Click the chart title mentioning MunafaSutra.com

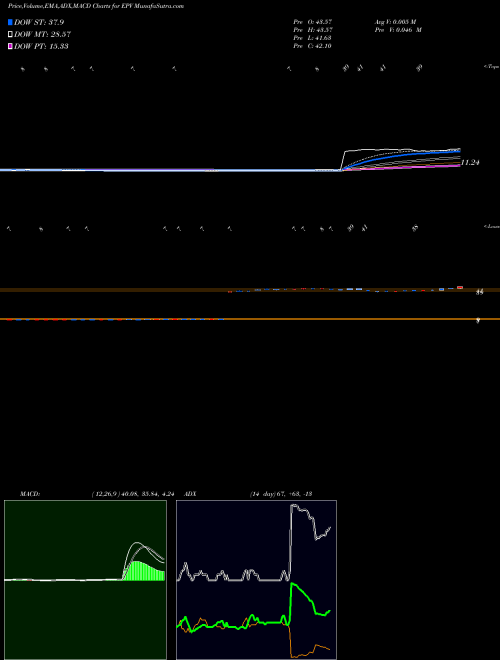click(x=96, y=6)
